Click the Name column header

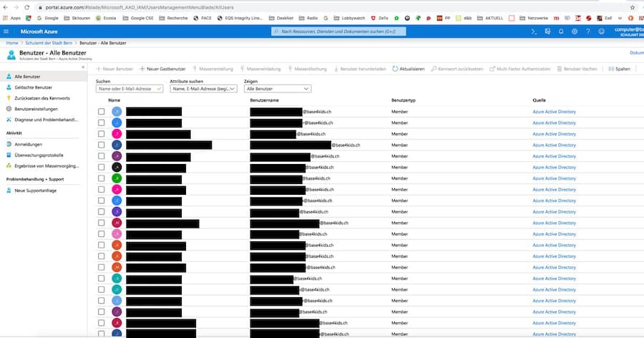coord(114,100)
